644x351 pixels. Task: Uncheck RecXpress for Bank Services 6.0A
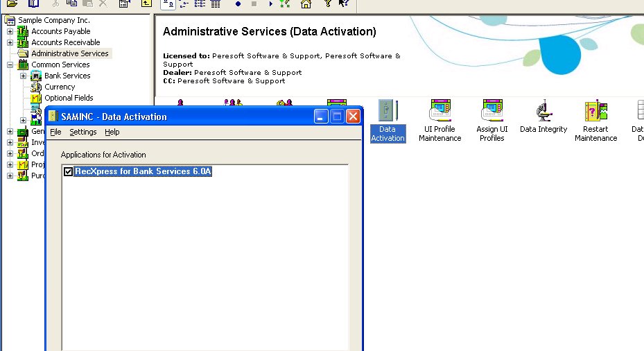68,172
